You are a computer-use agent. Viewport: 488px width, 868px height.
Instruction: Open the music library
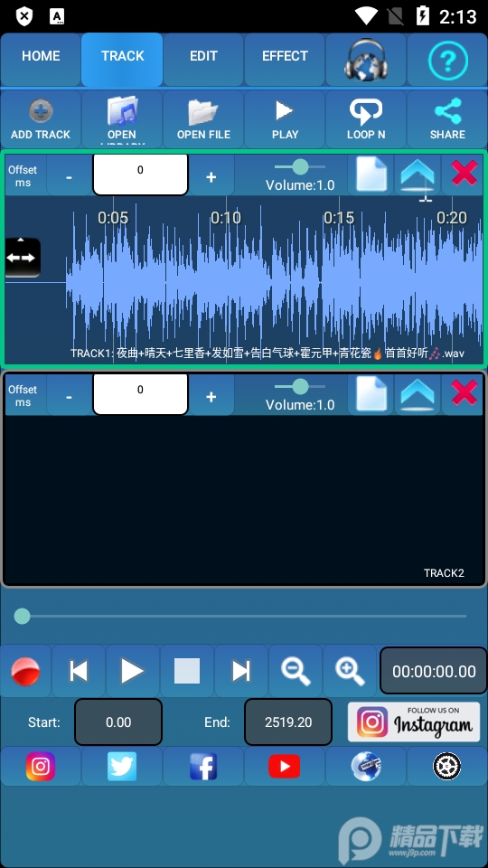(x=122, y=118)
